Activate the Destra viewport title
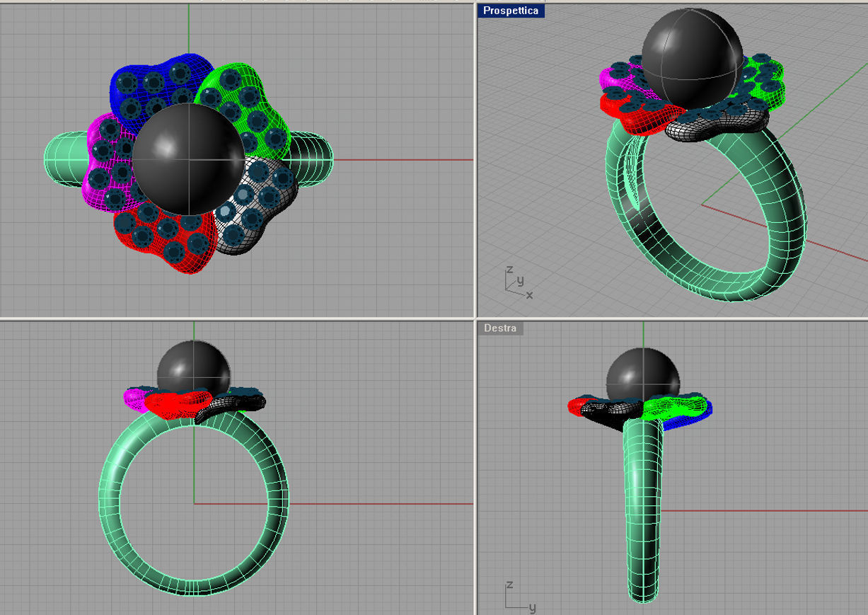Image resolution: width=868 pixels, height=615 pixels. click(x=500, y=328)
